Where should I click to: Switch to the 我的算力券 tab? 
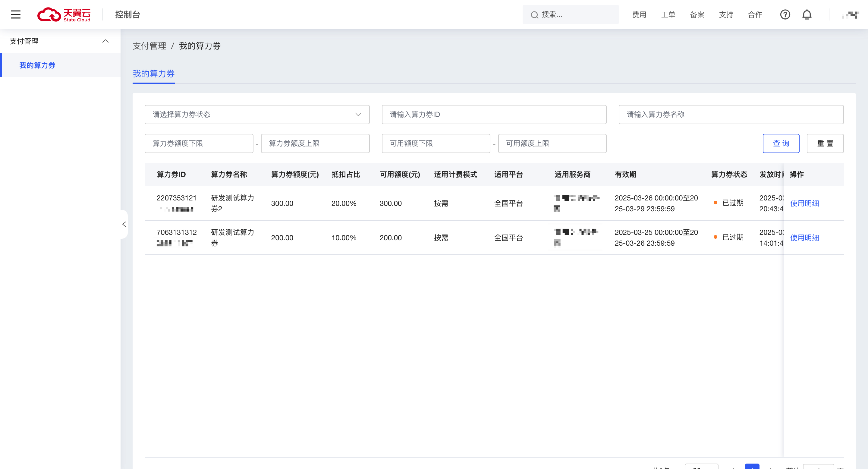(x=154, y=74)
